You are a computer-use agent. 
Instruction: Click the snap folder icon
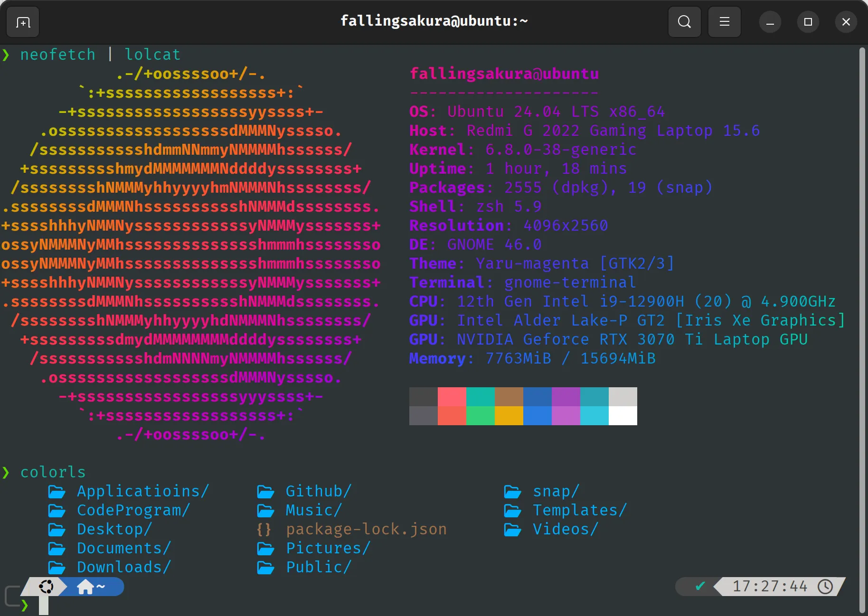click(x=512, y=492)
